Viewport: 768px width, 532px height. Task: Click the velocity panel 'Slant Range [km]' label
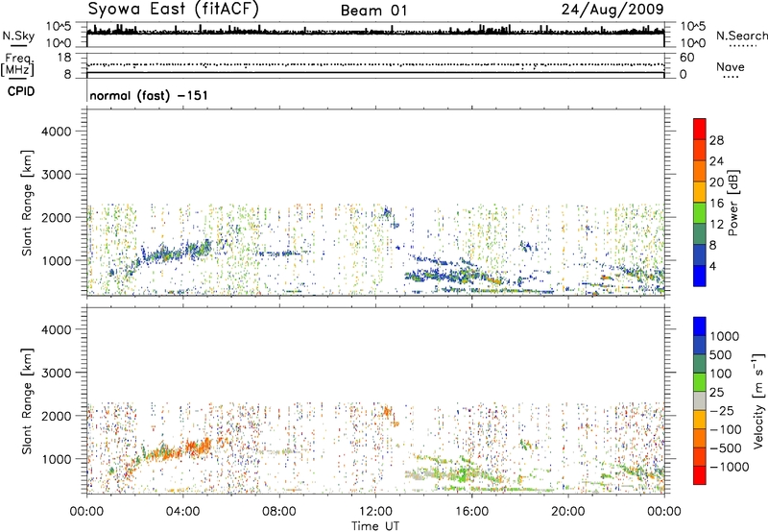tap(27, 400)
